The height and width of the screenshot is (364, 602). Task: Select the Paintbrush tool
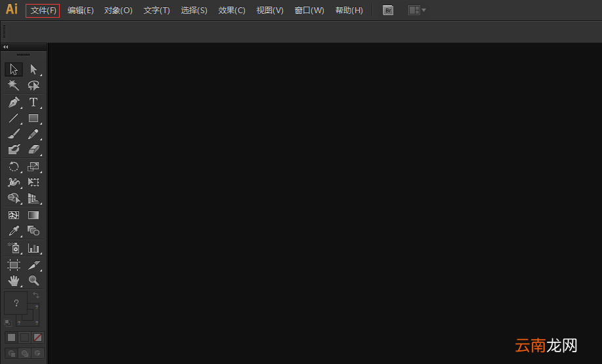tap(13, 134)
